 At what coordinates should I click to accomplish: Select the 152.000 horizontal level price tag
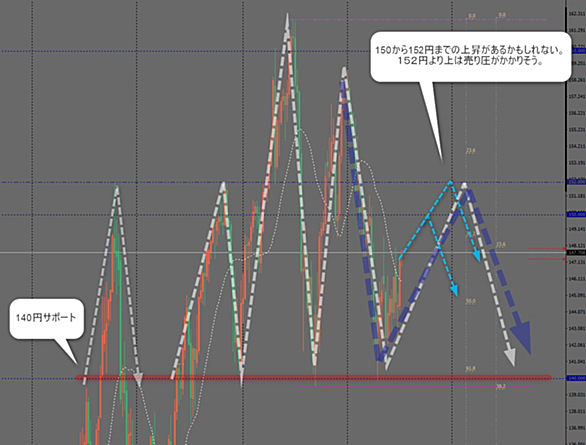(576, 182)
